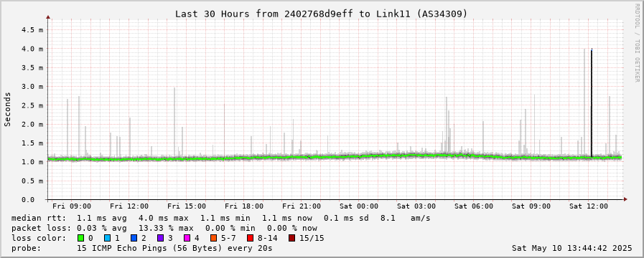Click the light blue loss color 1 swatch
This screenshot has width=644, height=258.
pos(107,238)
